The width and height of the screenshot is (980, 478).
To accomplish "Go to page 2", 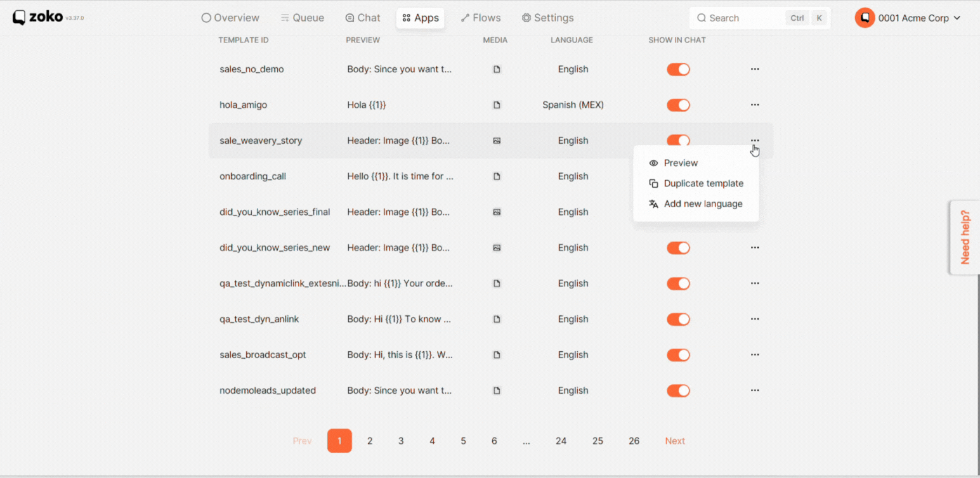I will point(370,441).
